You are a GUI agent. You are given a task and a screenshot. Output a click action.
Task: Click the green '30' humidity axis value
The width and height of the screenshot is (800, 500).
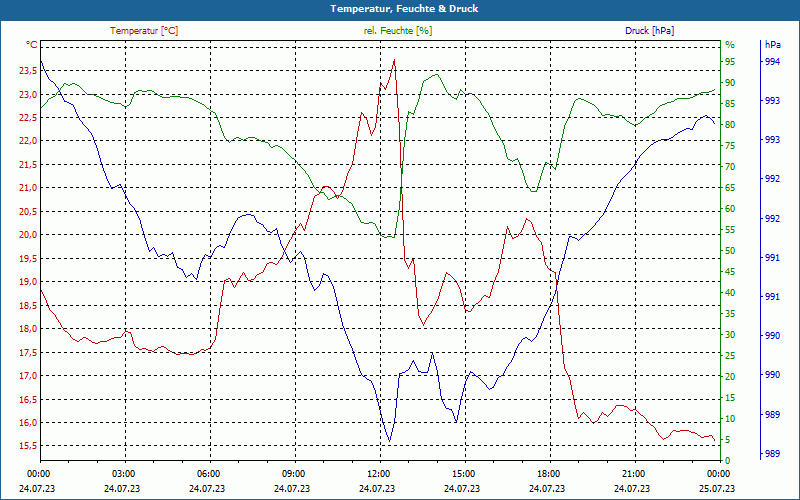click(x=730, y=335)
